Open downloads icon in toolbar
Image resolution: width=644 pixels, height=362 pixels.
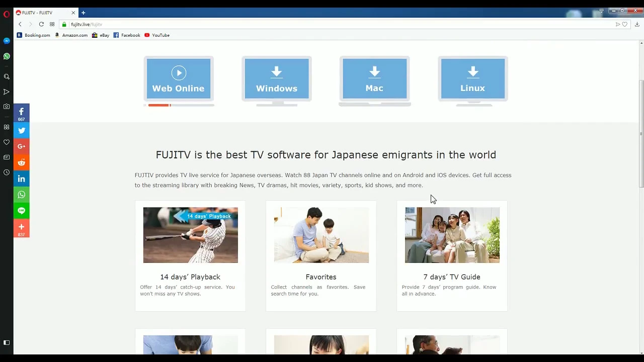tap(637, 24)
